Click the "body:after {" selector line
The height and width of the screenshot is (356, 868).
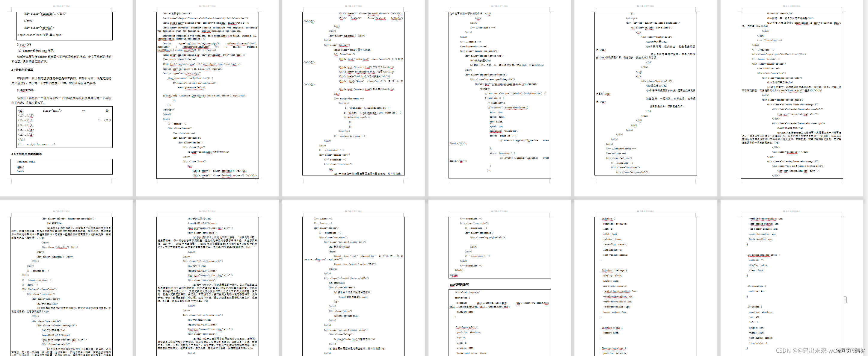[462, 298]
